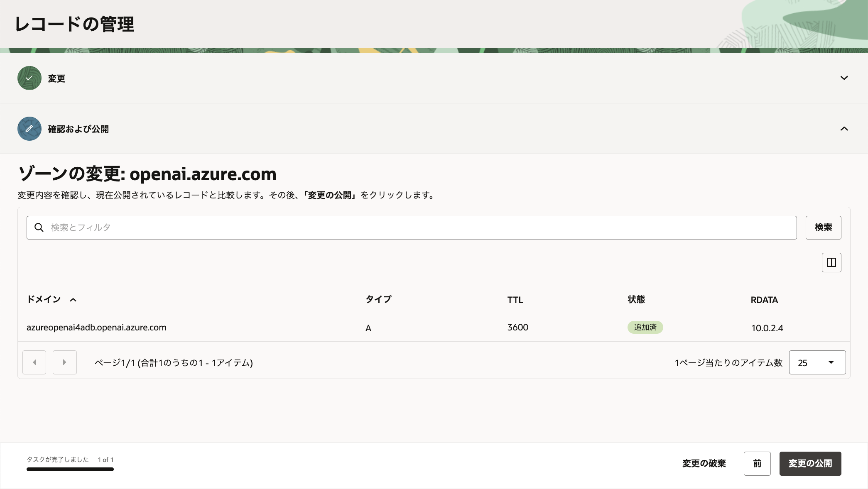Viewport: 868px width, 489px height.
Task: Go to next page with right arrow
Action: 64,362
